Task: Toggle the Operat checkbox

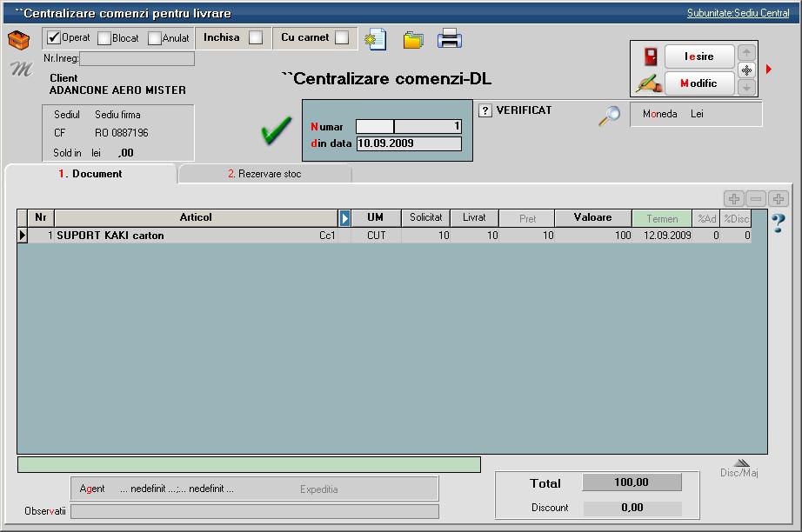Action: pyautogui.click(x=54, y=38)
